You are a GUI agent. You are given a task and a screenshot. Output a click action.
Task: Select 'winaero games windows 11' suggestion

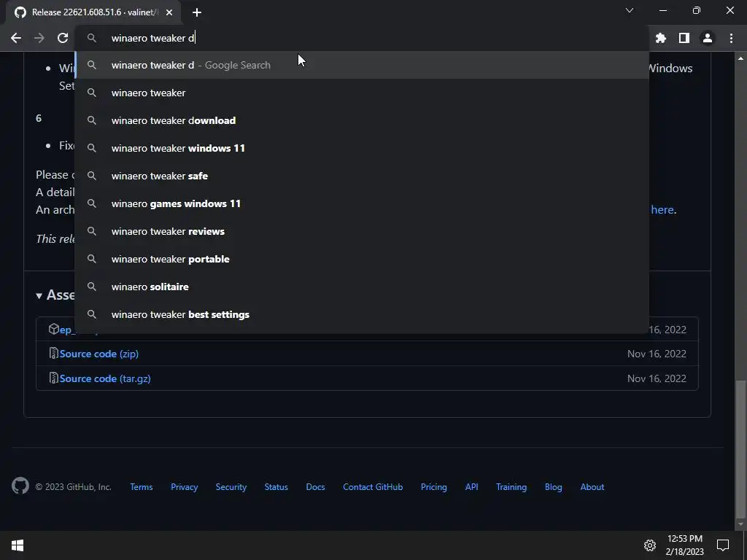pos(362,204)
